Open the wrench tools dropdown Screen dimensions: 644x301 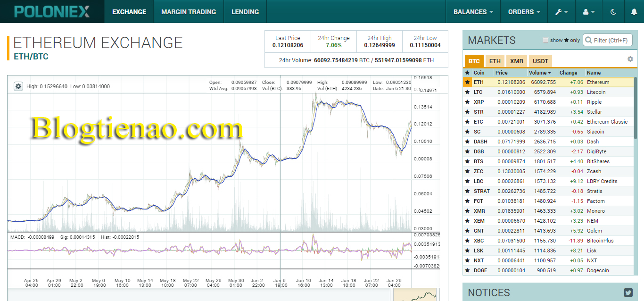click(561, 12)
